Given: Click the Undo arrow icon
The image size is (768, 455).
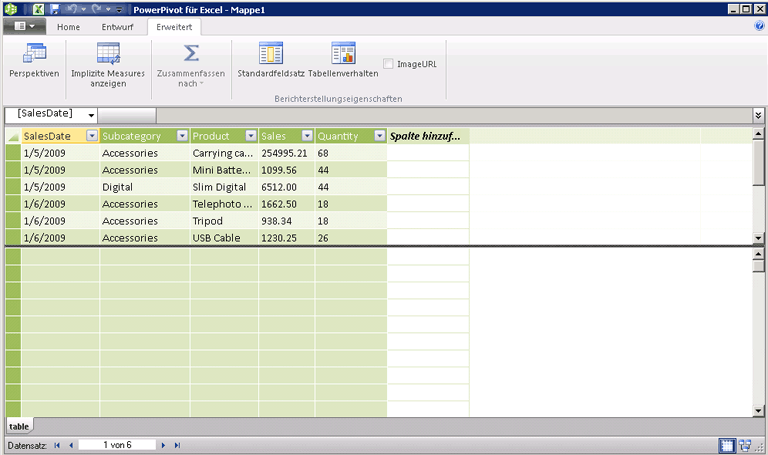Looking at the screenshot, I should (x=72, y=9).
